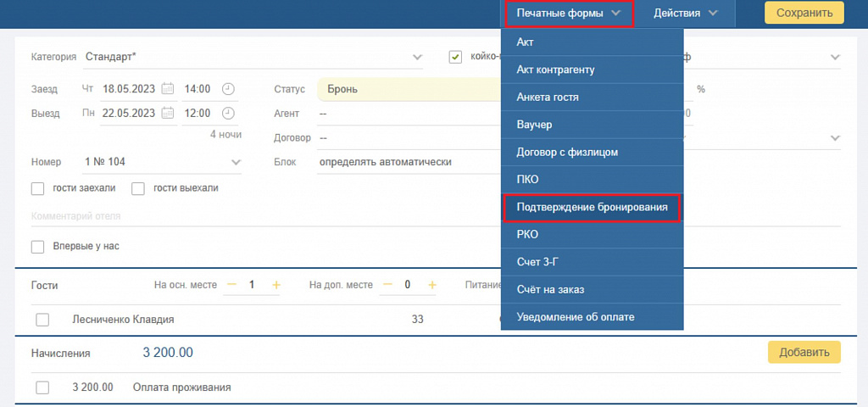Focus the Комментарий отеля field
This screenshot has height=407, width=868.
pos(436,216)
